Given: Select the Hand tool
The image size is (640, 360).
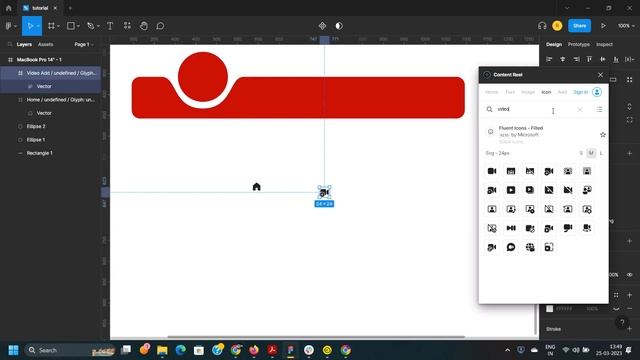Looking at the screenshot, I should coord(144,26).
